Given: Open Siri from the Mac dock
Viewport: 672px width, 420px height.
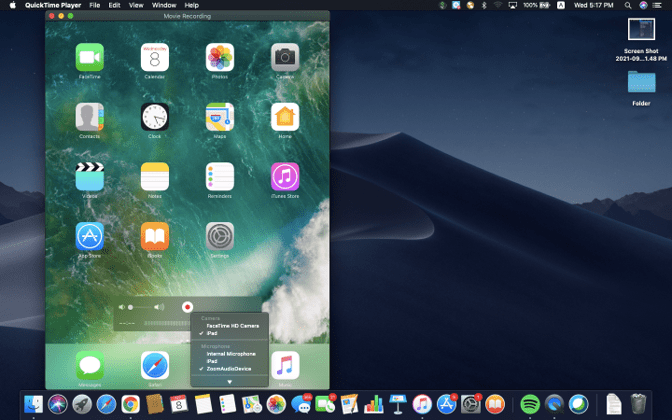Looking at the screenshot, I should pyautogui.click(x=57, y=404).
